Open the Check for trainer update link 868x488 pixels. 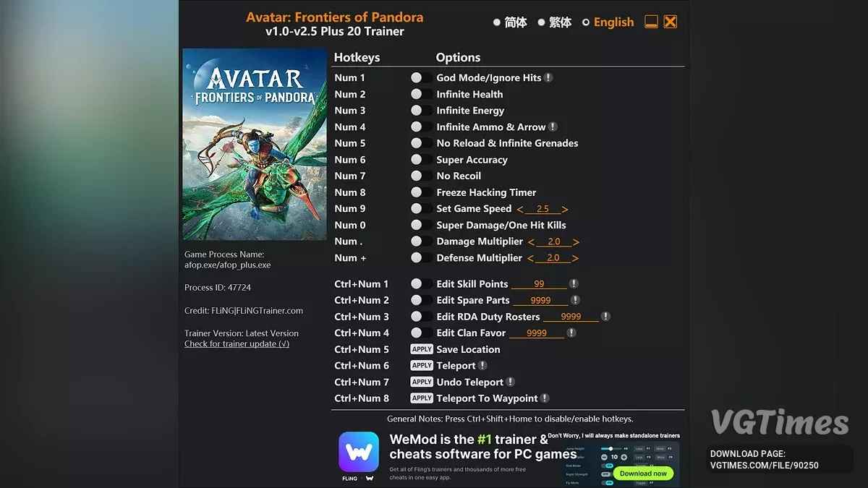237,344
